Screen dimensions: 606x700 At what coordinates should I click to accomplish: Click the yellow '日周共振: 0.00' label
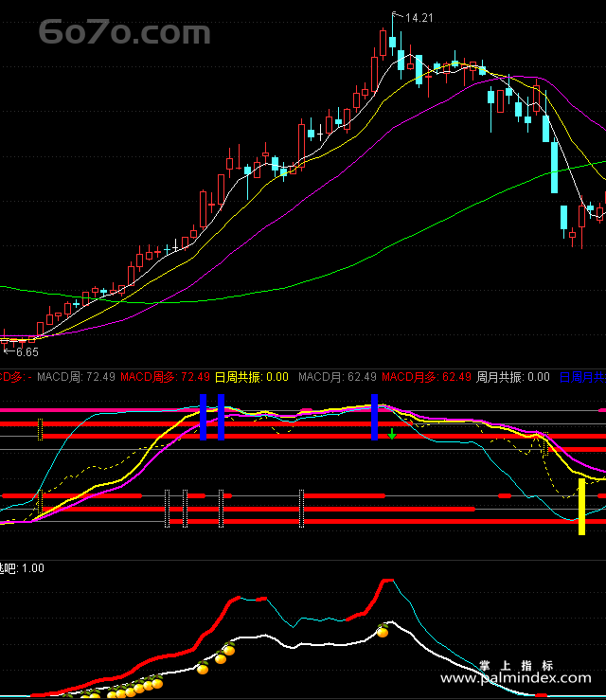coord(252,377)
